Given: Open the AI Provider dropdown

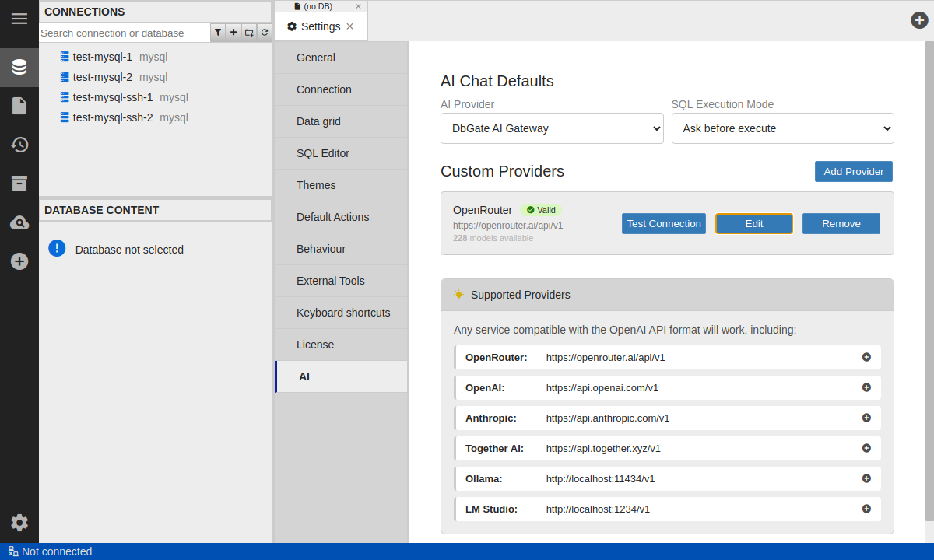Looking at the screenshot, I should tap(552, 128).
